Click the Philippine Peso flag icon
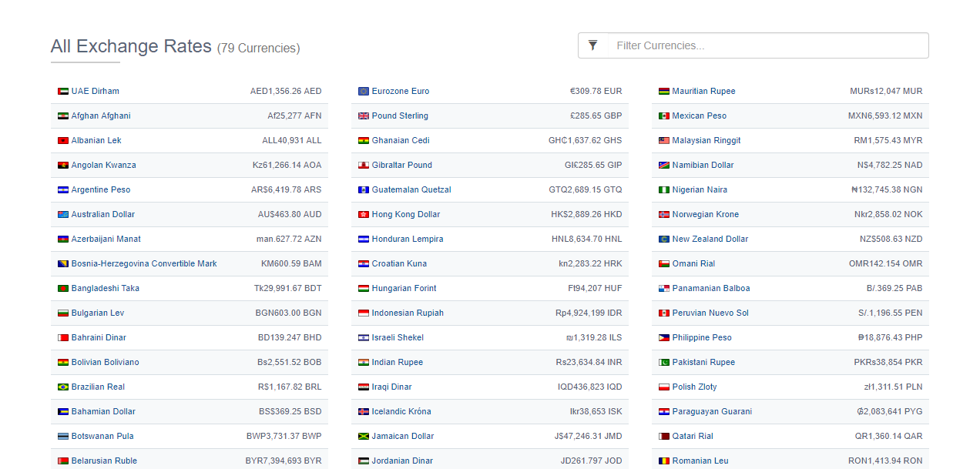The image size is (980, 469). click(x=664, y=338)
